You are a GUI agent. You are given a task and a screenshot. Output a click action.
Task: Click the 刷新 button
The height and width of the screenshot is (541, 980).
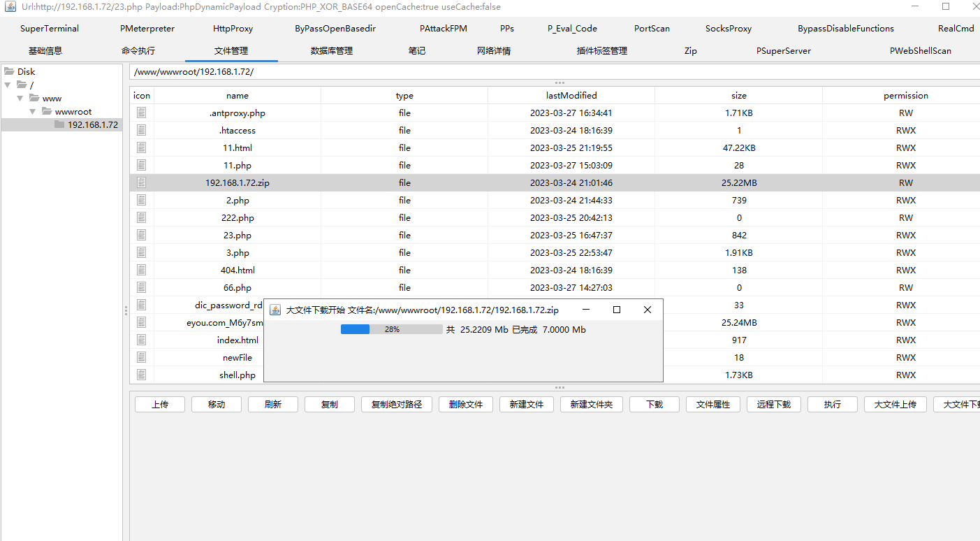click(x=272, y=405)
